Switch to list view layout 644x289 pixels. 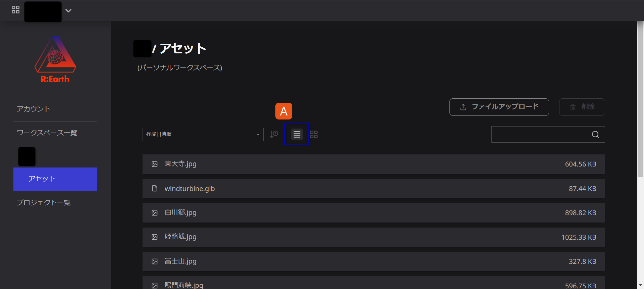297,134
